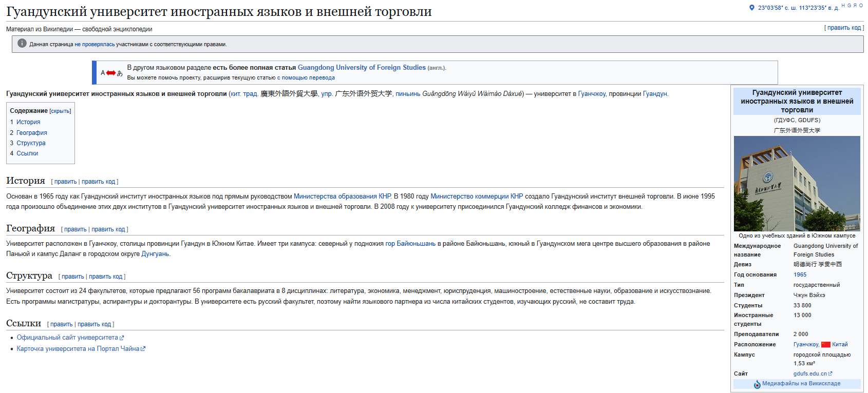Jump to 'История' in the contents
Viewport: 868px width, 393px height.
click(28, 122)
